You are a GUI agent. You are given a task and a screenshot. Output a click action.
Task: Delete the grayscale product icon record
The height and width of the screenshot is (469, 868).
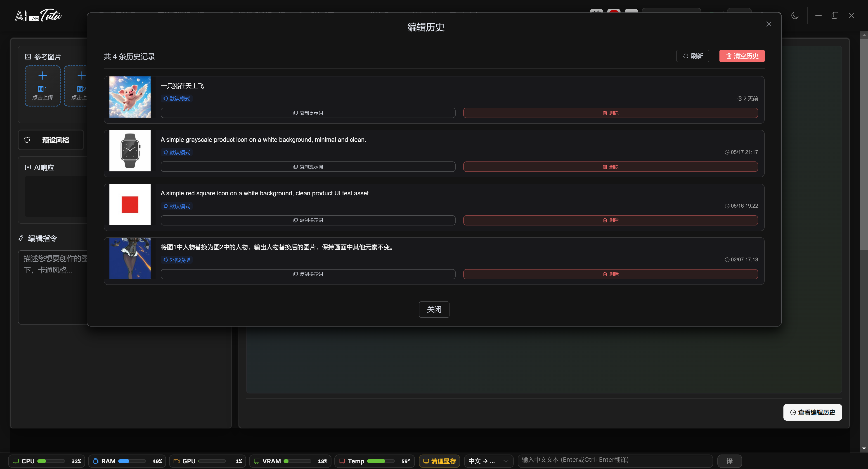[610, 167]
